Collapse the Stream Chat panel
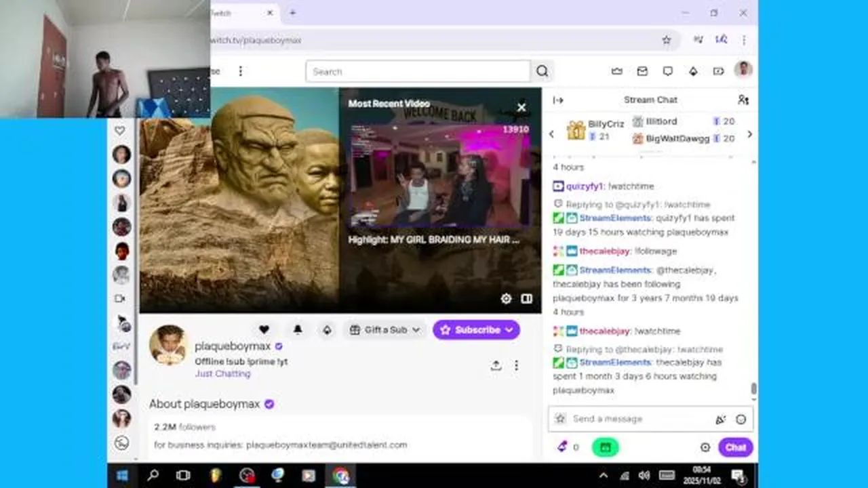The width and height of the screenshot is (868, 488). pyautogui.click(x=558, y=100)
